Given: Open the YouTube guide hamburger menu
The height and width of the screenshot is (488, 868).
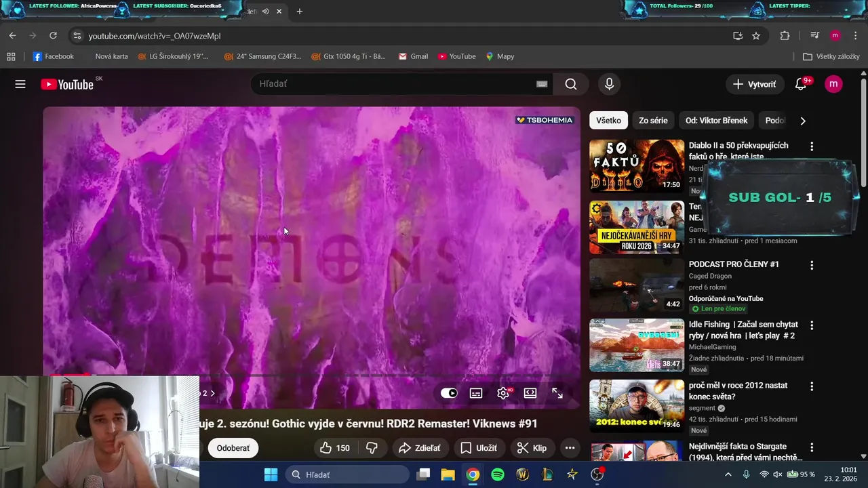Looking at the screenshot, I should pyautogui.click(x=20, y=84).
